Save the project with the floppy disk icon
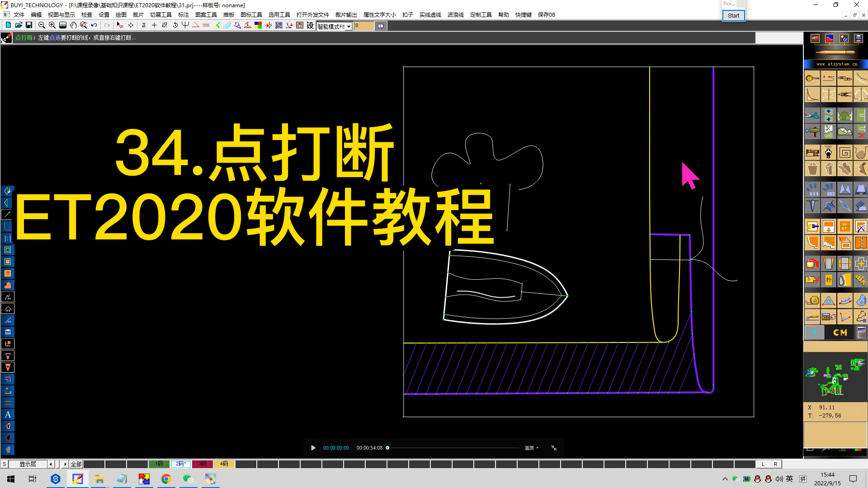Viewport: 868px width, 488px height. click(29, 25)
